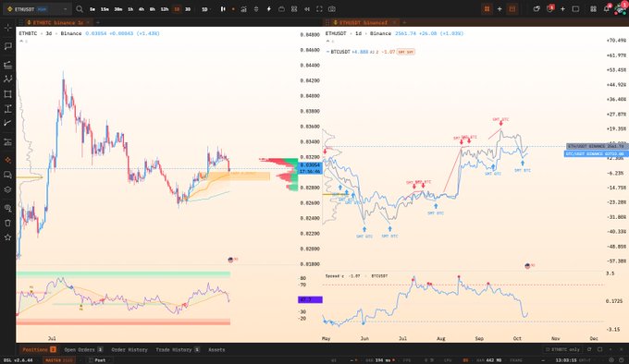Open the chat bubbles sidebar icon

coord(7,175)
